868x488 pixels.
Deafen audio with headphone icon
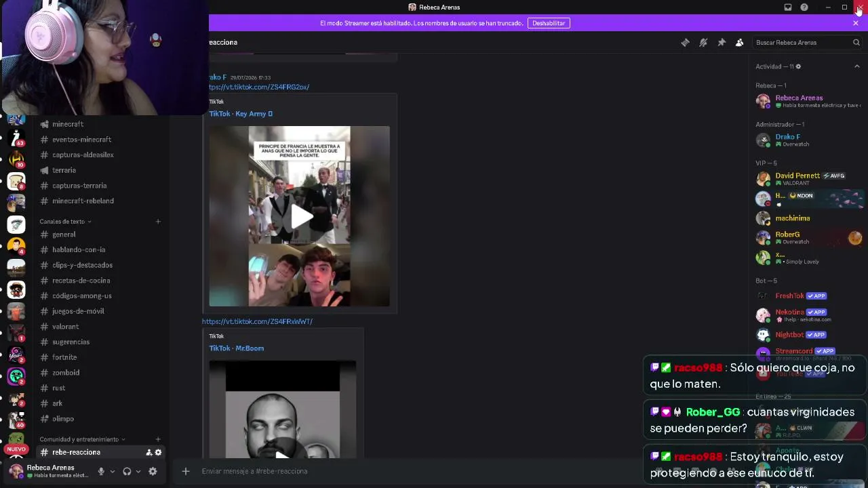click(x=127, y=471)
